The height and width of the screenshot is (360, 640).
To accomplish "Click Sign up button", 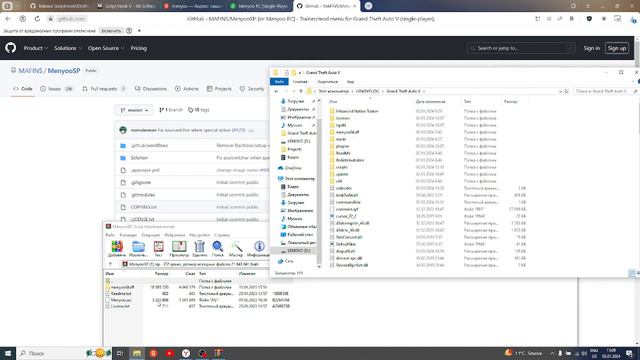I will [x=616, y=48].
